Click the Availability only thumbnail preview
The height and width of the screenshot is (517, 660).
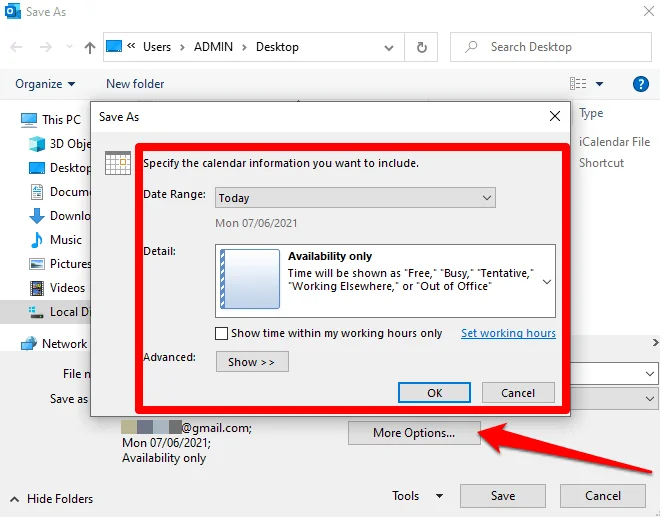pyautogui.click(x=250, y=279)
